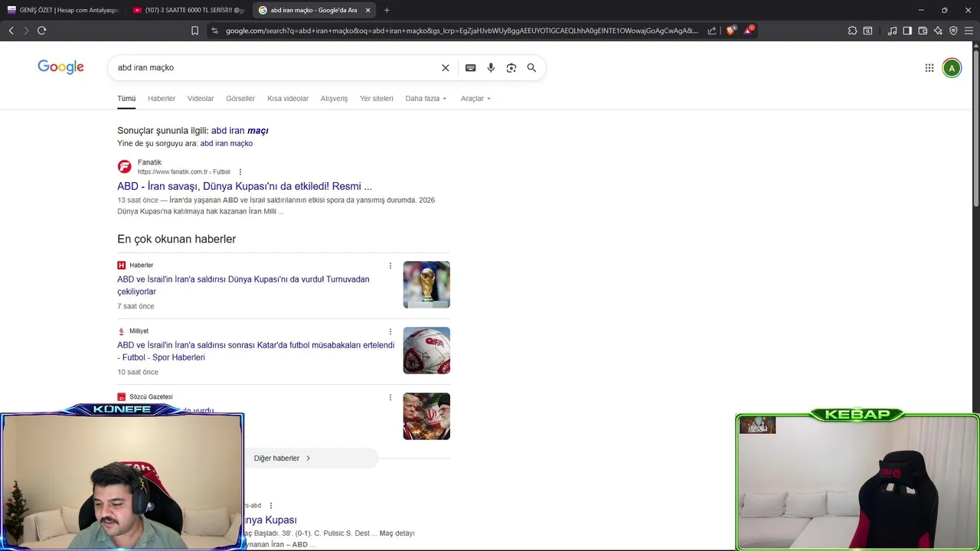Open three-dot menu for Milliyet news item

(x=390, y=331)
